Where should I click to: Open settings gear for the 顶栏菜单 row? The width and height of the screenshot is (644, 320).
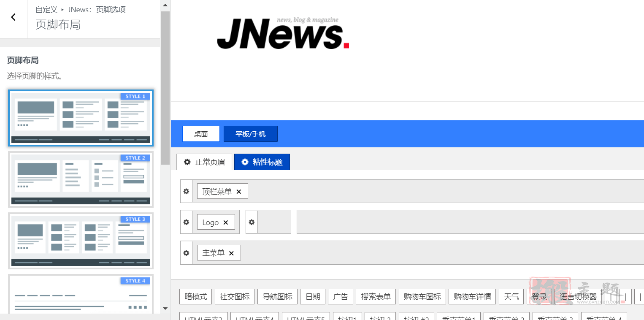(186, 191)
